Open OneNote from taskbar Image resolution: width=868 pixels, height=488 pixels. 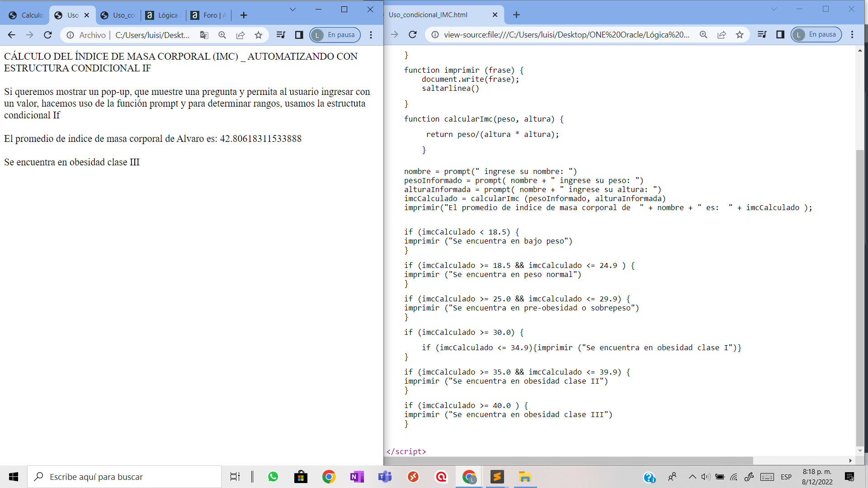click(x=357, y=477)
